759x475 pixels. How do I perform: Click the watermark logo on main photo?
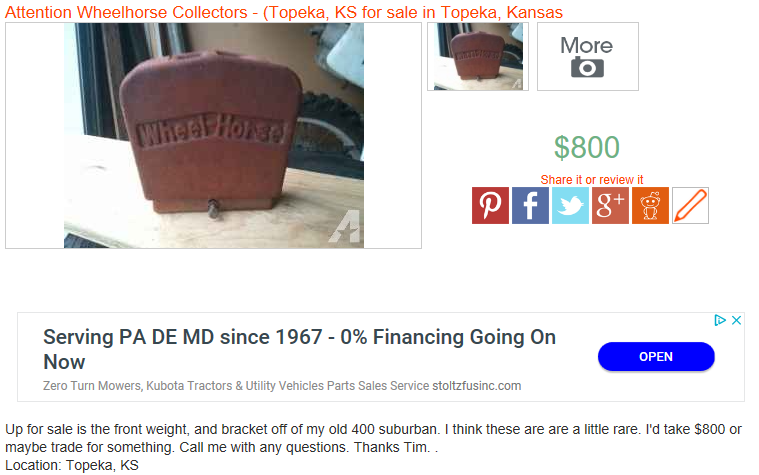point(345,226)
